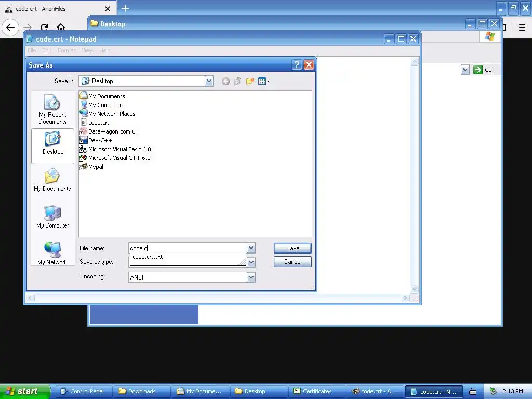The width and height of the screenshot is (532, 399).
Task: Expand the Save as type dropdown
Action: 251,262
